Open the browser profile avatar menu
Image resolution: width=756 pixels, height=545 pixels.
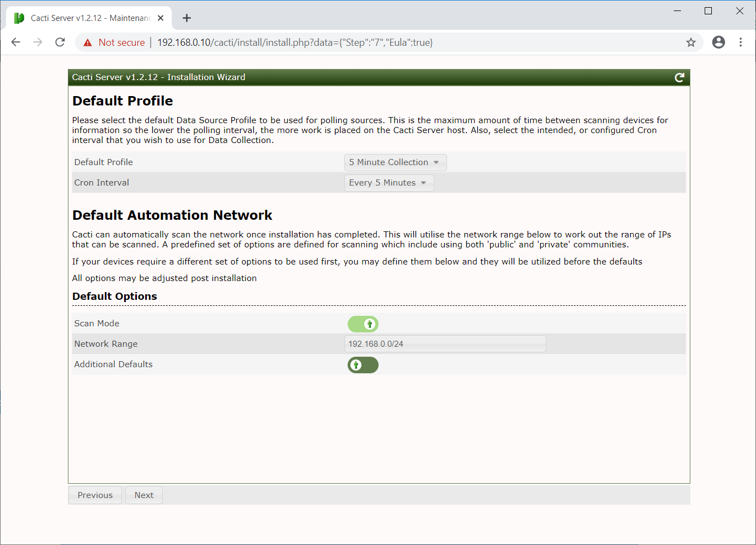[718, 42]
